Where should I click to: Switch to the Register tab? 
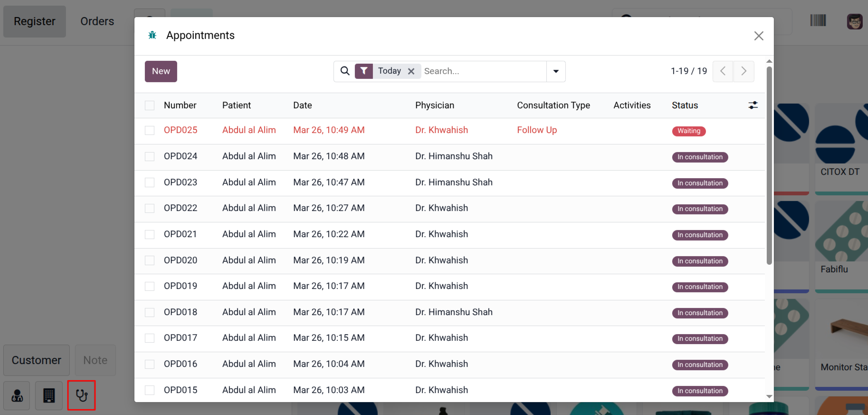35,21
